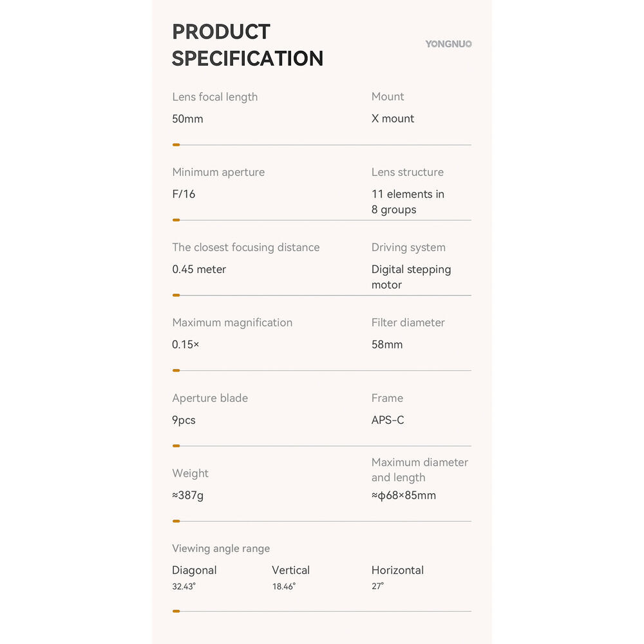
Task: Select the ≈387g weight value
Action: (187, 495)
